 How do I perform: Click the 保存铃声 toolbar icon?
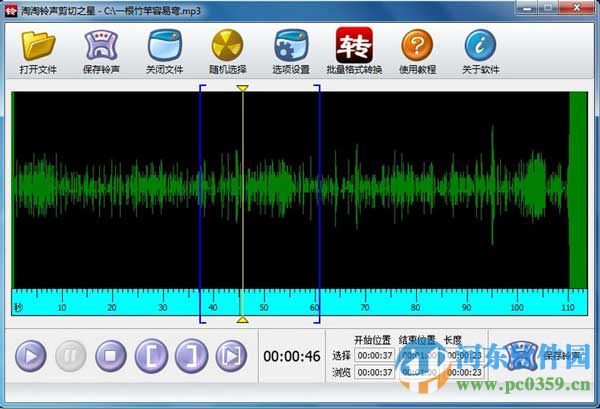click(x=101, y=52)
